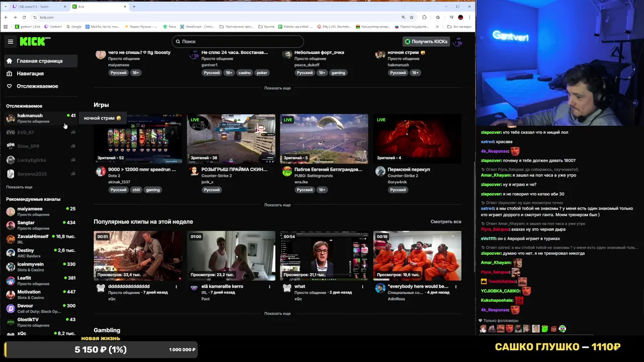Open options for the 'what' clip

pos(363,287)
